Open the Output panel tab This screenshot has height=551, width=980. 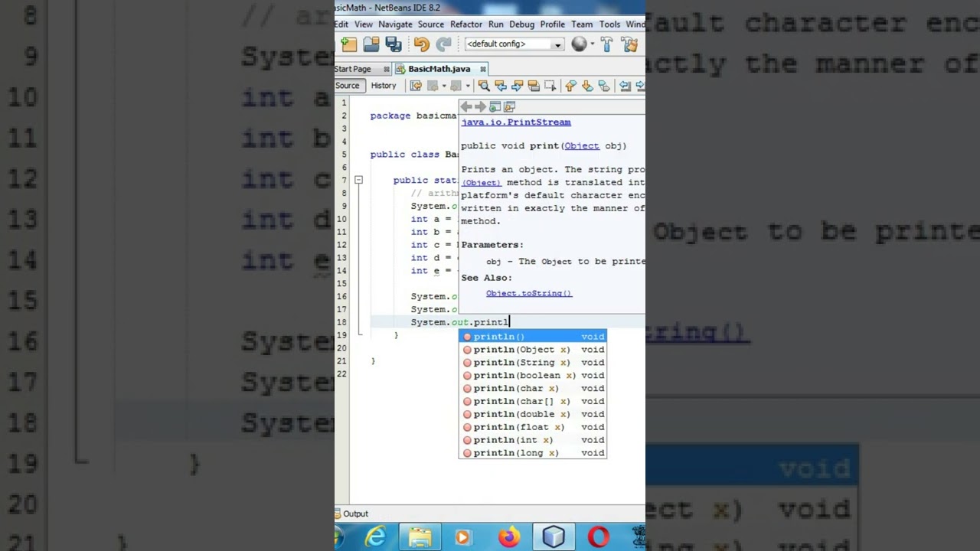(352, 514)
